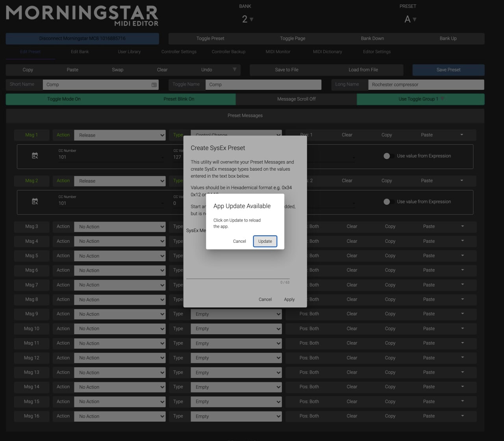Image resolution: width=504 pixels, height=441 pixels.
Task: Open the Use Toggle Group 1 dropdown
Action: tap(421, 99)
